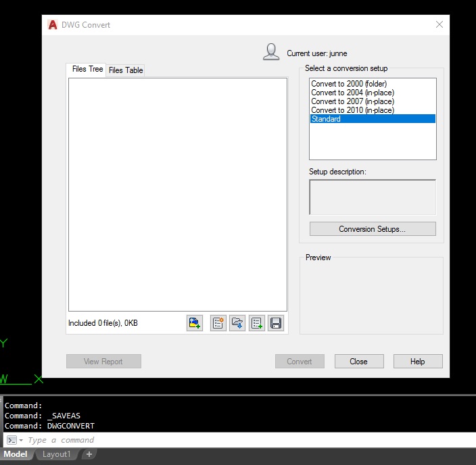The height and width of the screenshot is (465, 476).
Task: Pick Convert to 2010 (in-place) setup
Action: [352, 110]
